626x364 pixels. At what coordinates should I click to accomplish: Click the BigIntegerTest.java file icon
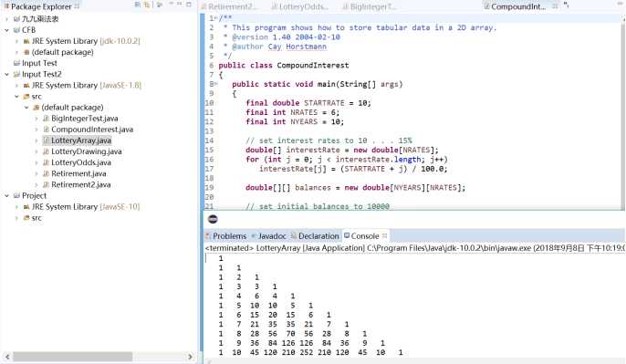tap(46, 119)
